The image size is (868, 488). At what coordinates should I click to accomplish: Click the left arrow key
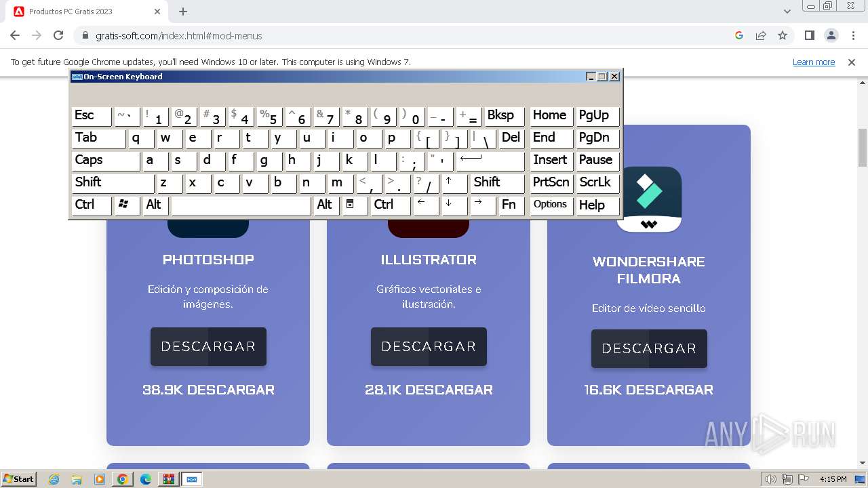click(x=426, y=205)
